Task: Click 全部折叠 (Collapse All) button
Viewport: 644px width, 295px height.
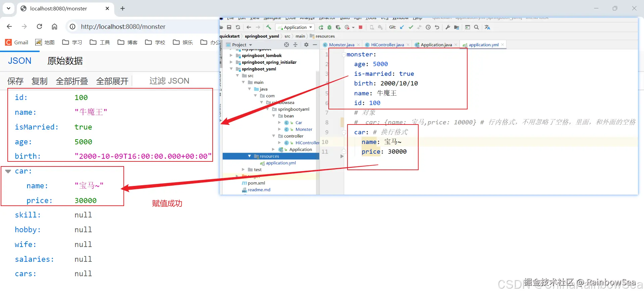Action: pos(72,81)
